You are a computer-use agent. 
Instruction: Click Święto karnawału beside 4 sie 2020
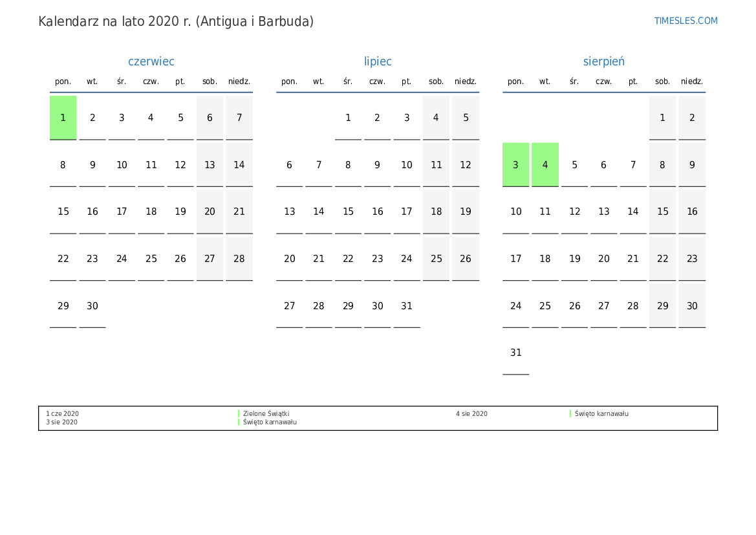(x=601, y=413)
